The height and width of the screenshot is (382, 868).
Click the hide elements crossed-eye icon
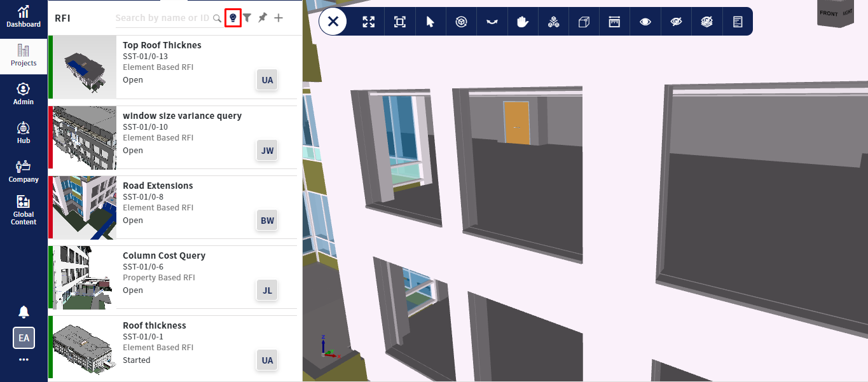pyautogui.click(x=676, y=22)
